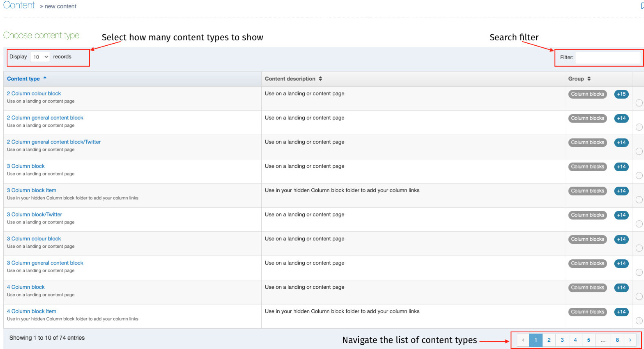Select radio button for 3 Column block item
This screenshot has height=349, width=644.
639,200
